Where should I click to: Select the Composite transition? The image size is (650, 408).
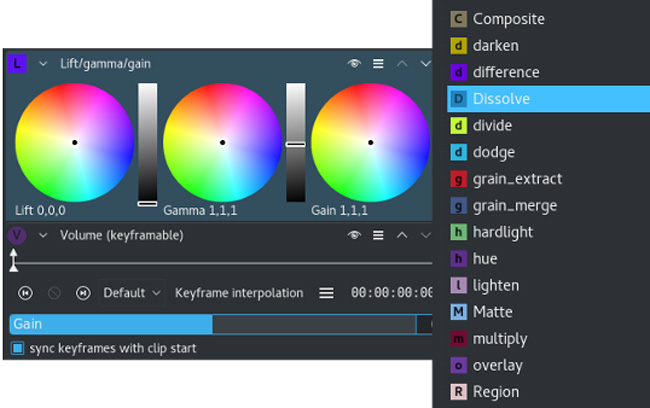[x=548, y=19]
